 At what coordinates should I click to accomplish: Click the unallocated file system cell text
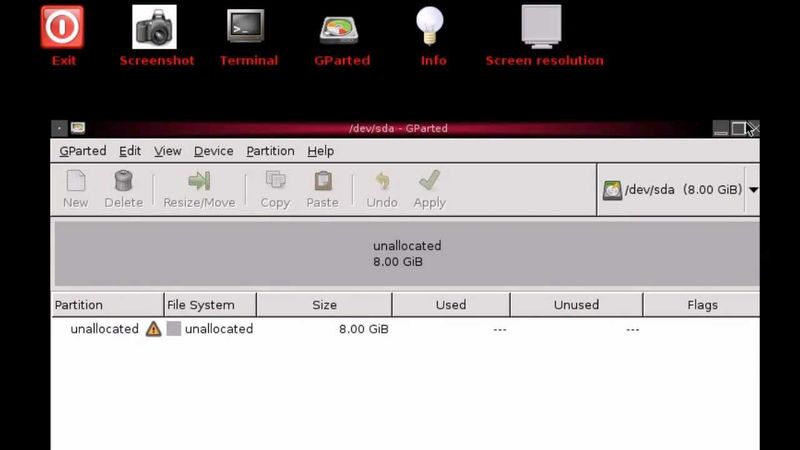coord(218,329)
